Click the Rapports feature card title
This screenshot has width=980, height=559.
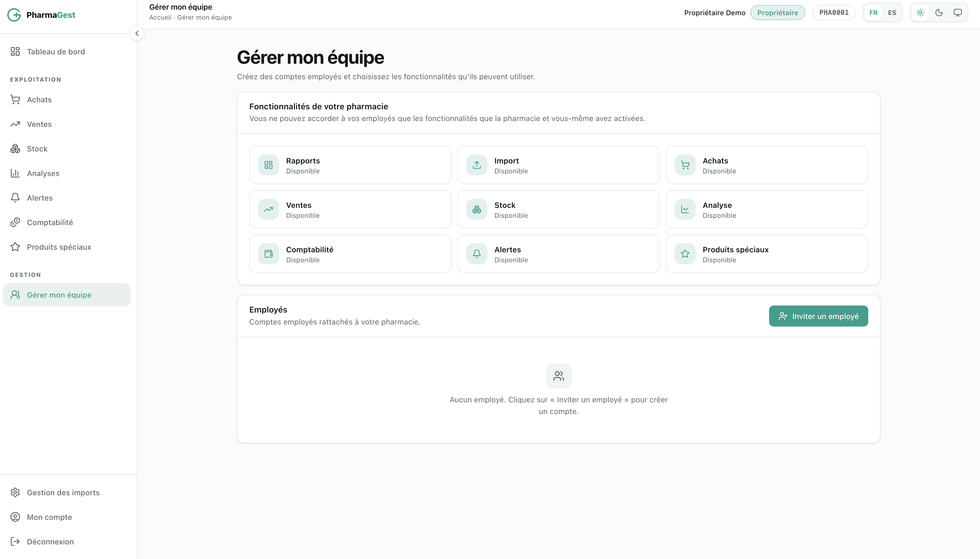pos(303,161)
